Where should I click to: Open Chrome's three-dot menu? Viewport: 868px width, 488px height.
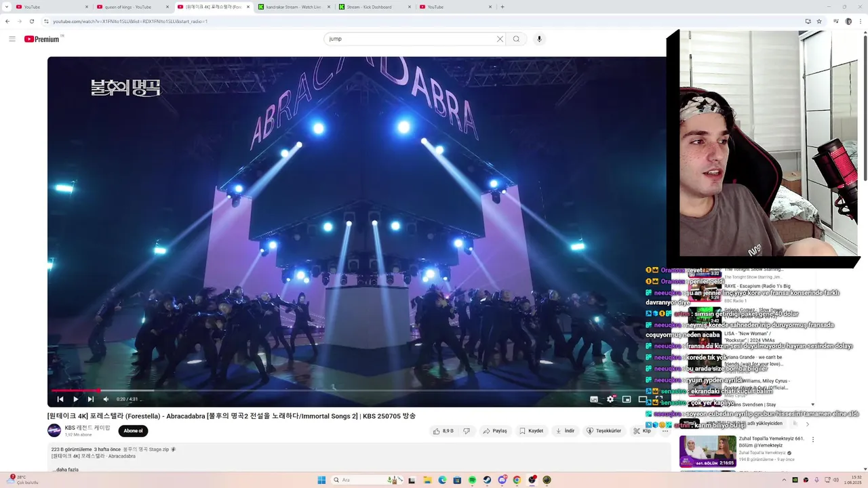point(860,21)
